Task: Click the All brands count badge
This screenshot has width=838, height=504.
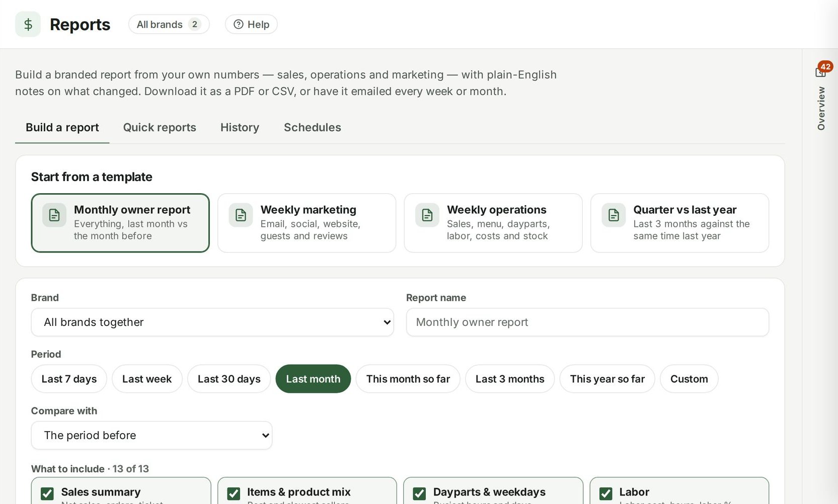Action: click(195, 24)
